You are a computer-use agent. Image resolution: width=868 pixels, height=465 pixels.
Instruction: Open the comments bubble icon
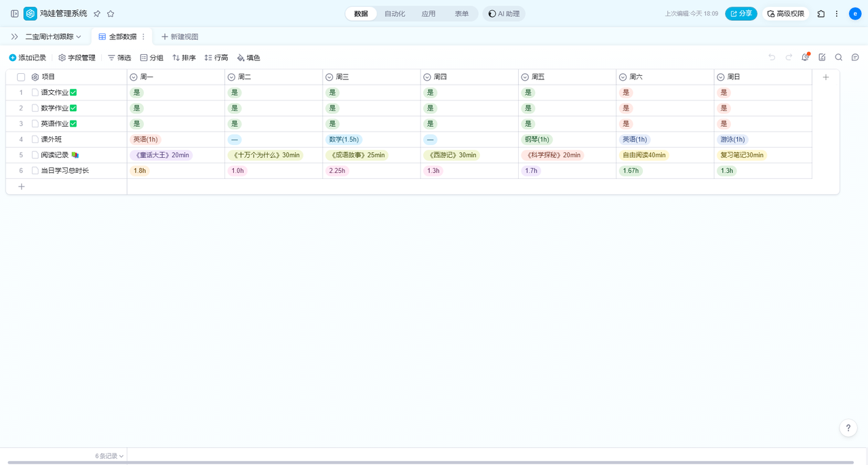pyautogui.click(x=855, y=58)
